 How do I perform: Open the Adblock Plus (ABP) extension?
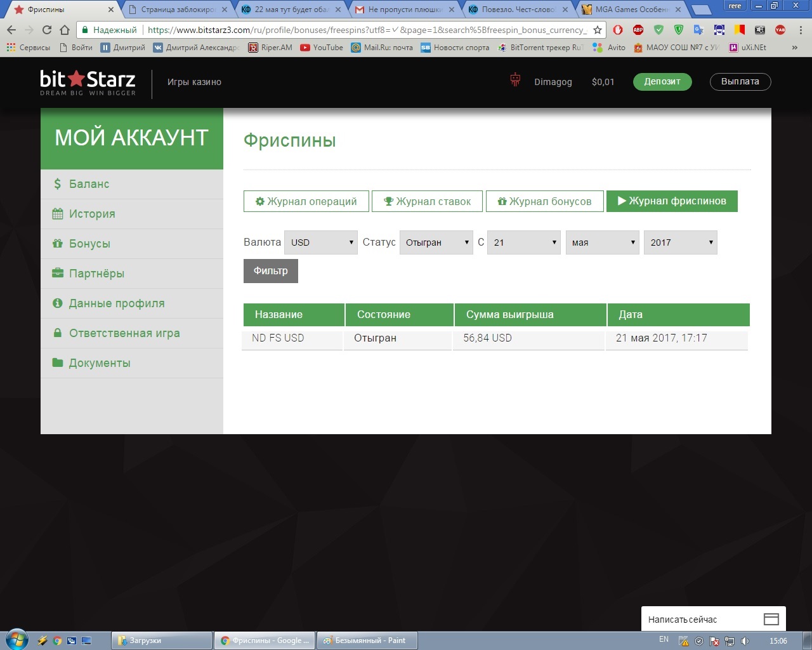(x=638, y=30)
